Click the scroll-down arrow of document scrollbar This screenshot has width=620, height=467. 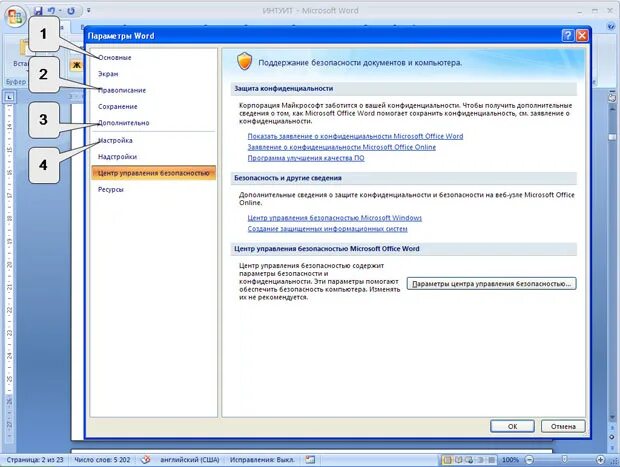(x=612, y=418)
